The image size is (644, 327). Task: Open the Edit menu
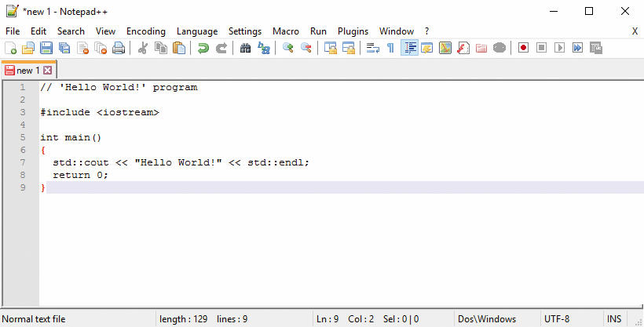click(x=38, y=31)
